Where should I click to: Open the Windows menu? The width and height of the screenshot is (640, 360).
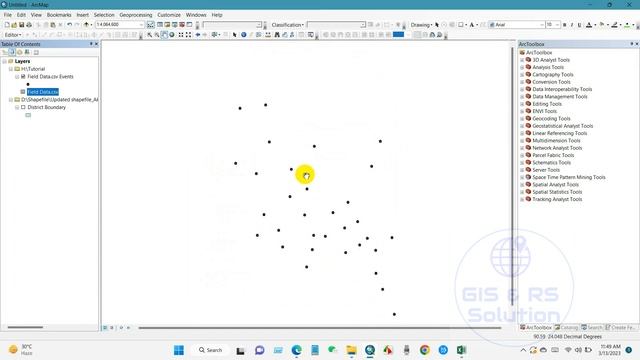point(196,15)
